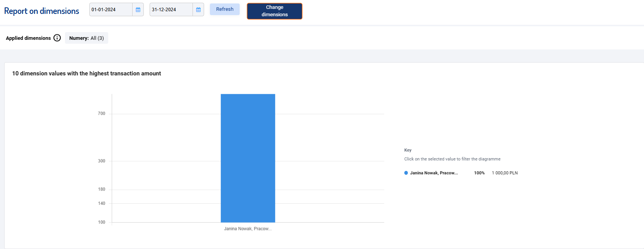Open the start date calendar picker icon
The image size is (644, 249).
coord(138,10)
